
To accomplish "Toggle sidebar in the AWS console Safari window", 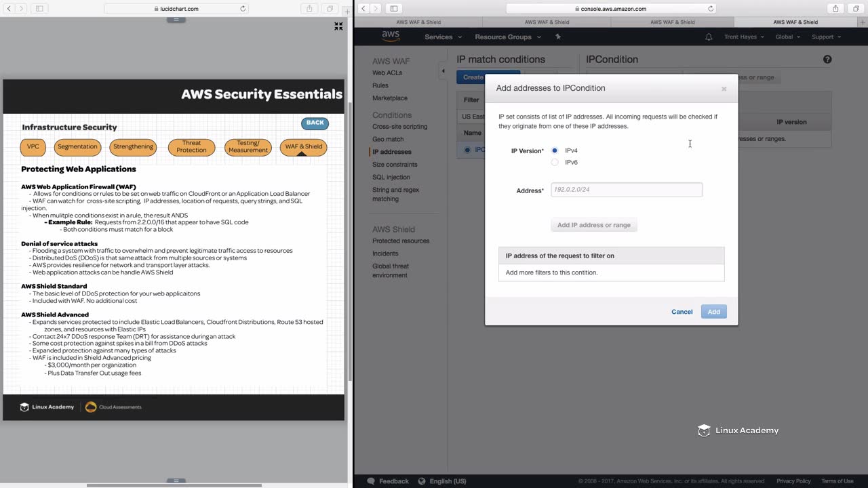I will coord(394,9).
